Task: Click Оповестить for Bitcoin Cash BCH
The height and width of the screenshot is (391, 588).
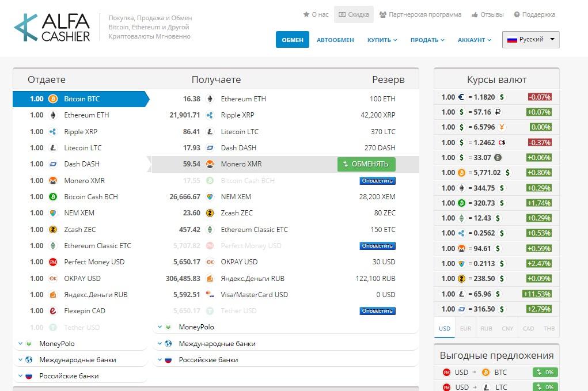Action: [x=377, y=181]
